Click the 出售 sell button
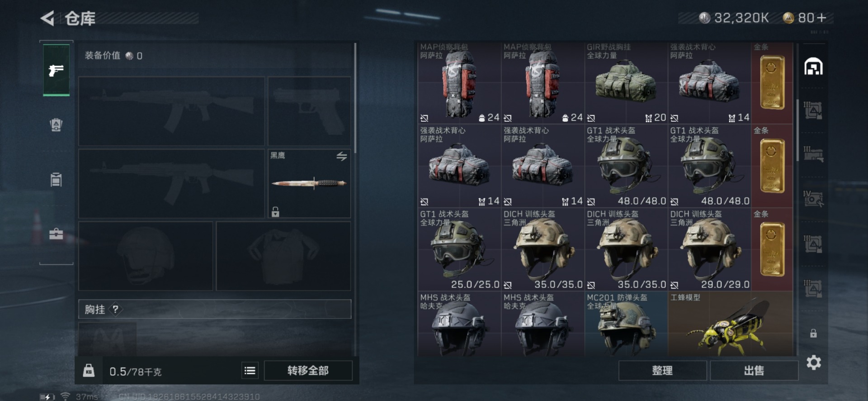The height and width of the screenshot is (401, 868). click(754, 371)
